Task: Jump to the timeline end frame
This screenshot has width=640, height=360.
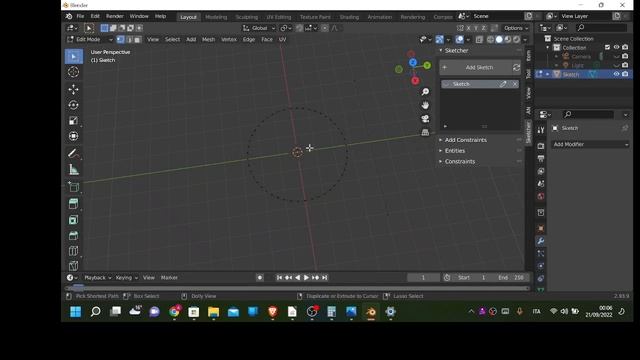Action: (x=324, y=278)
